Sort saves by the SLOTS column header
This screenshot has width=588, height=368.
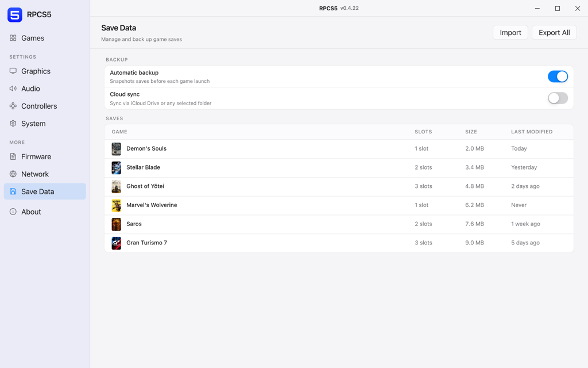point(423,132)
